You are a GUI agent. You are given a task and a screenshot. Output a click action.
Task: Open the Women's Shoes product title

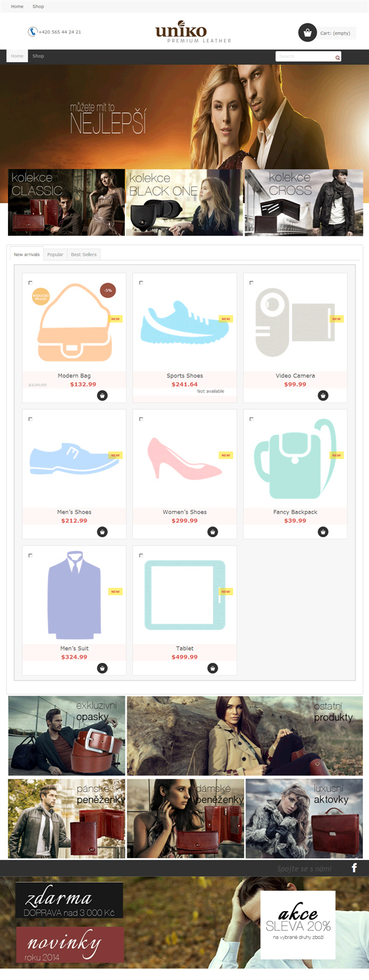coord(184,512)
